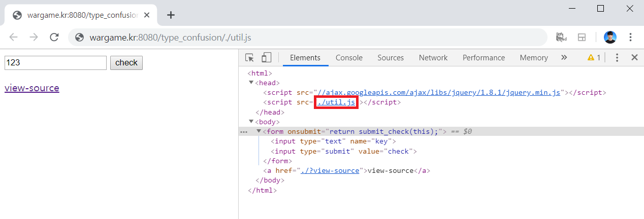Open the Network tab
The width and height of the screenshot is (644, 219).
(x=433, y=58)
